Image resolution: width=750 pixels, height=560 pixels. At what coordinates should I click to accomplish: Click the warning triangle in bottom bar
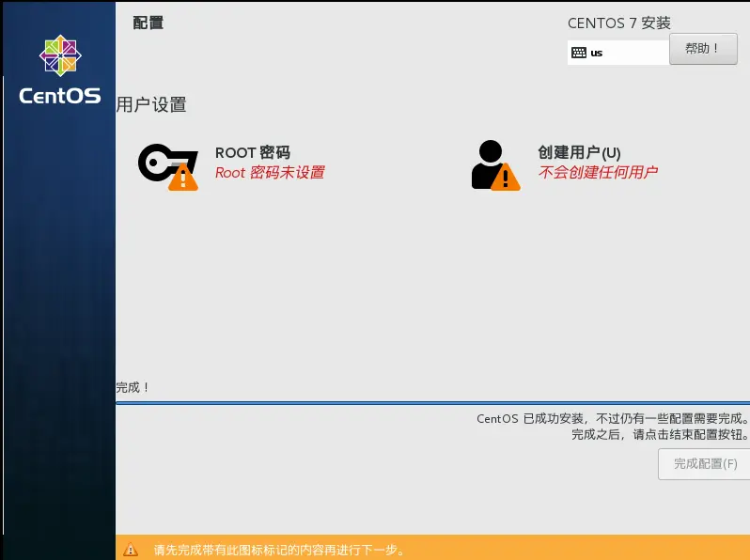click(131, 550)
